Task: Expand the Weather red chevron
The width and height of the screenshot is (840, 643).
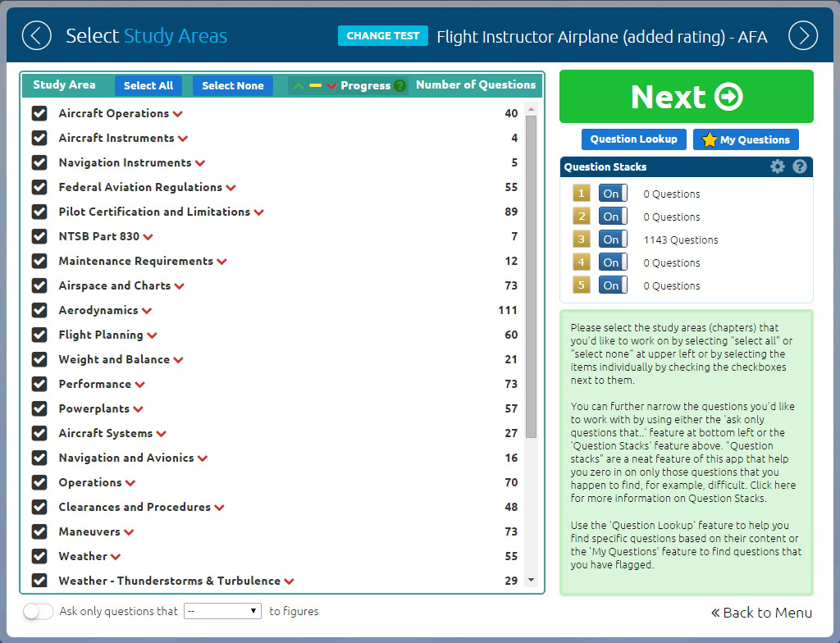Action: click(116, 557)
